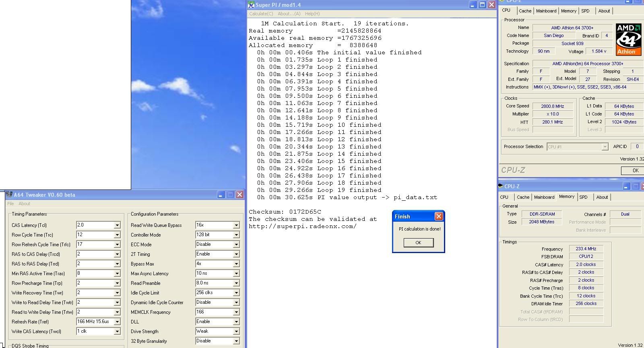The height and width of the screenshot is (348, 644).
Task: Open the Row Precharge Time (Trp) dropdown
Action: click(117, 283)
